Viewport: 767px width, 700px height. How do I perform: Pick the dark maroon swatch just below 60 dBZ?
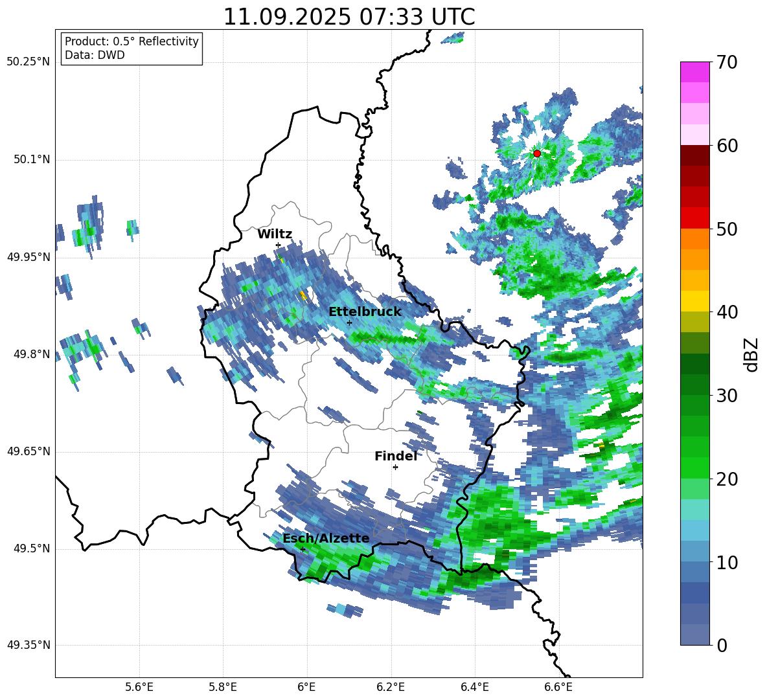coord(694,155)
